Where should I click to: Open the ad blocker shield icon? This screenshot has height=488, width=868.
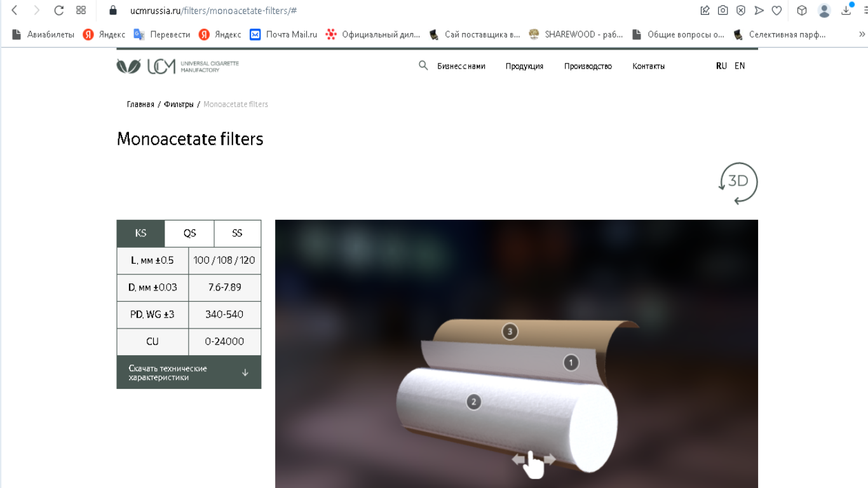tap(741, 10)
